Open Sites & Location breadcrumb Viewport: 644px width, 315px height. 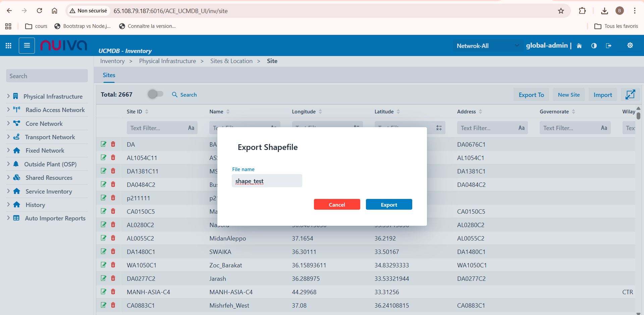coord(231,61)
